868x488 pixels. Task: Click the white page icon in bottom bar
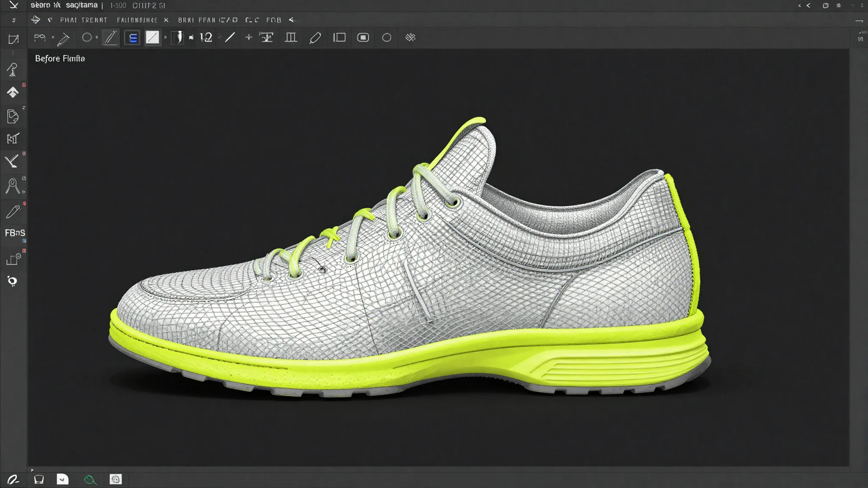coord(62,479)
